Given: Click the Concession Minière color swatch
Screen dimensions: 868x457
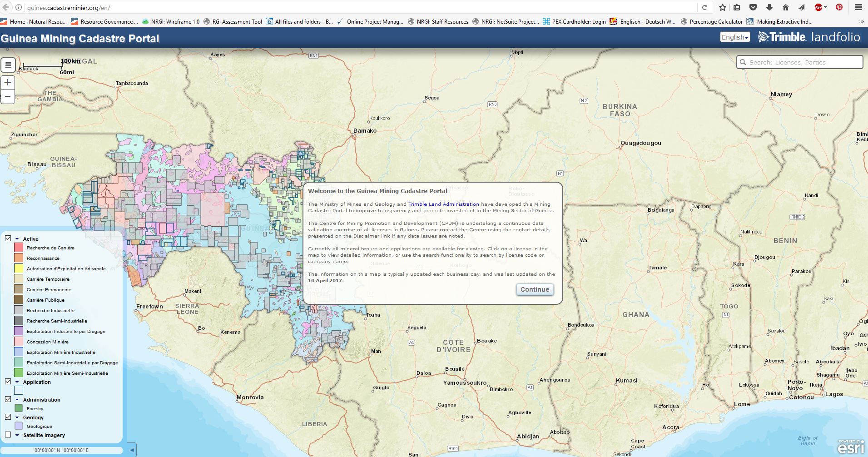Looking at the screenshot, I should (x=19, y=341).
